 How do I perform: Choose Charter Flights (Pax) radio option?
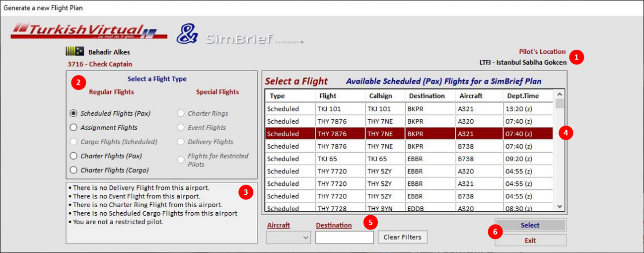106,156
